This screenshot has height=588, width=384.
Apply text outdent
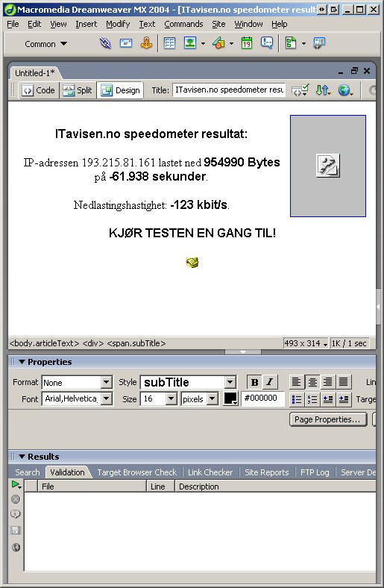click(x=328, y=399)
